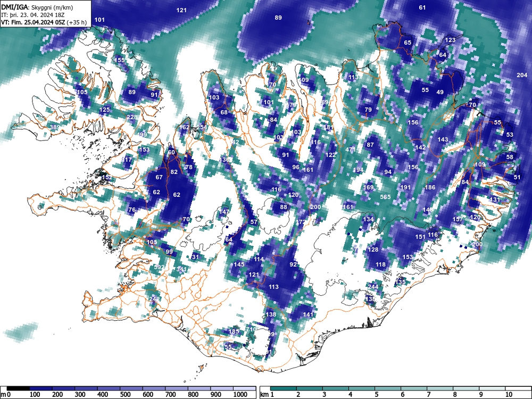The height and width of the screenshot is (399, 532).
Task: Click the visibility value 710 on the map
Action: coord(251,329)
